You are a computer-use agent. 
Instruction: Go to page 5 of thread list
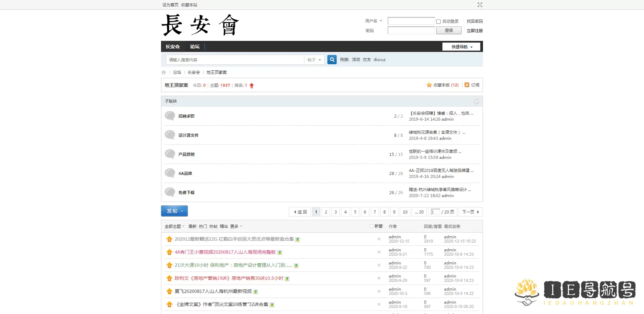tap(355, 212)
